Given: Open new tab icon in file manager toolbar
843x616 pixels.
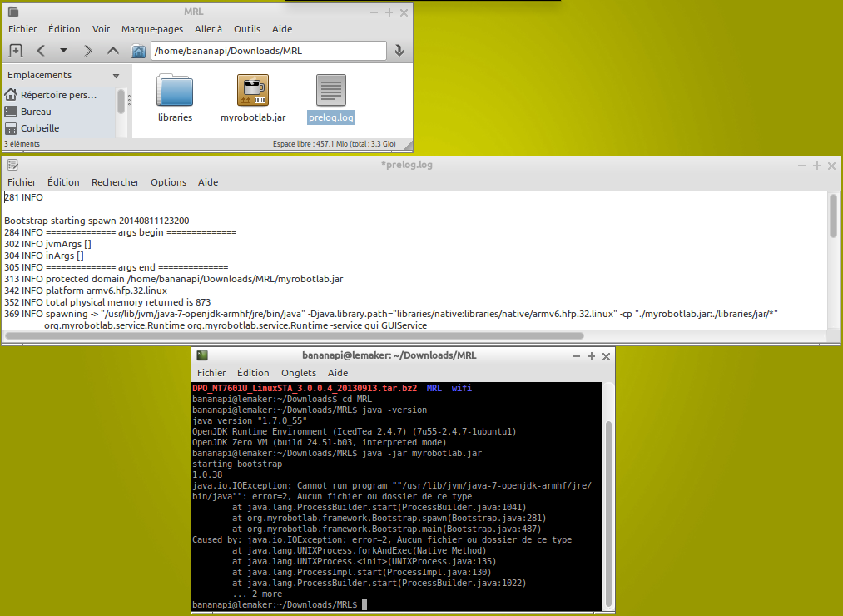Looking at the screenshot, I should point(16,51).
